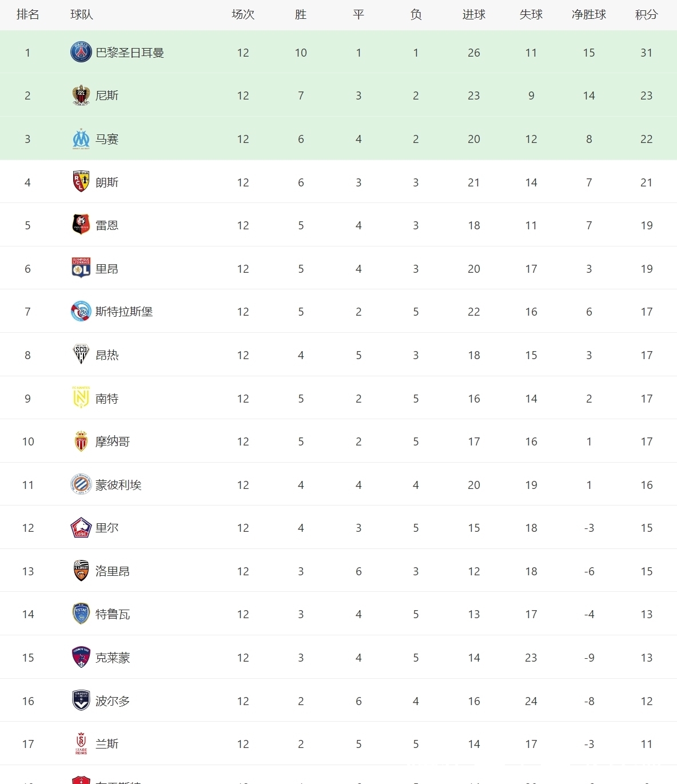677x784 pixels.
Task: Click the 斯特拉斯堡 team name
Action: tap(124, 312)
